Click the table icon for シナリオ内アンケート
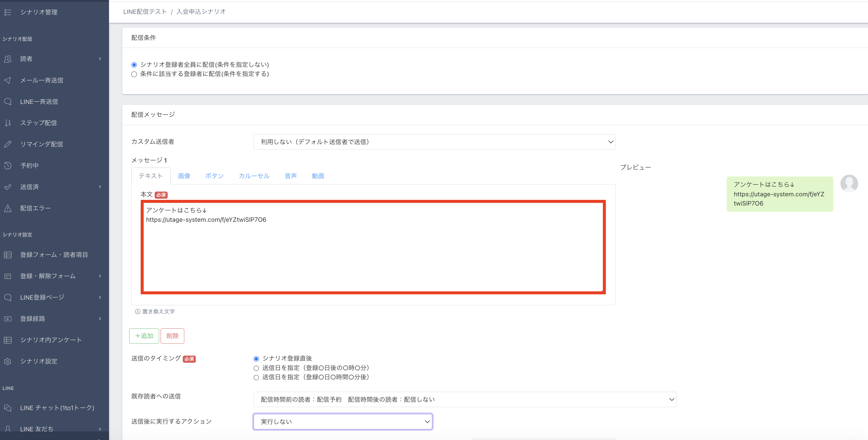 (x=8, y=340)
